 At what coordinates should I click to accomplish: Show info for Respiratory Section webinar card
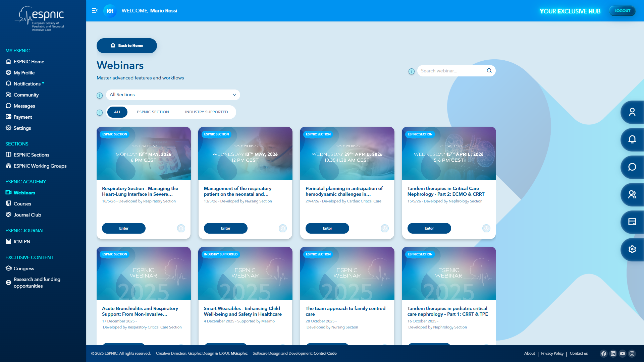pos(181,228)
